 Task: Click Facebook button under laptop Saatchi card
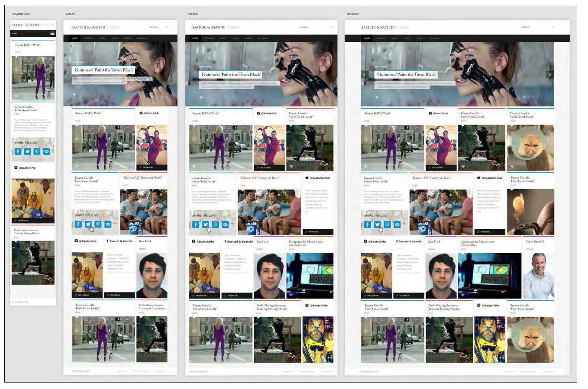(x=237, y=296)
